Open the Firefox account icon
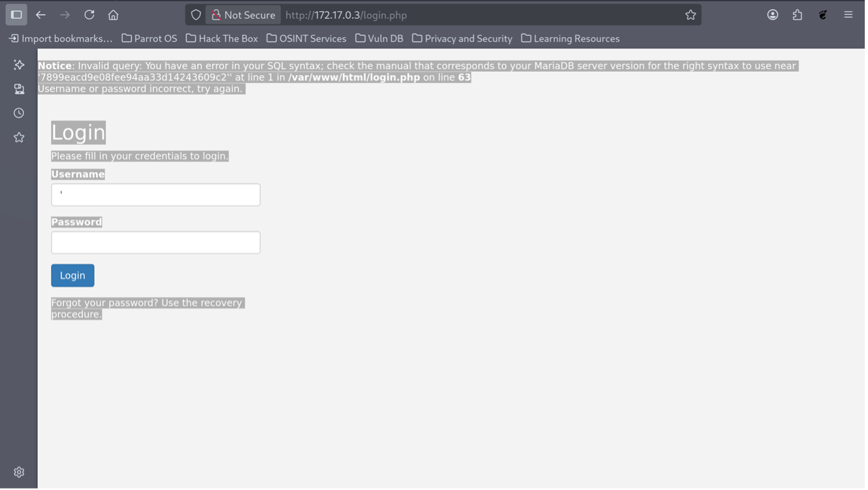The height and width of the screenshot is (490, 868). pyautogui.click(x=773, y=14)
